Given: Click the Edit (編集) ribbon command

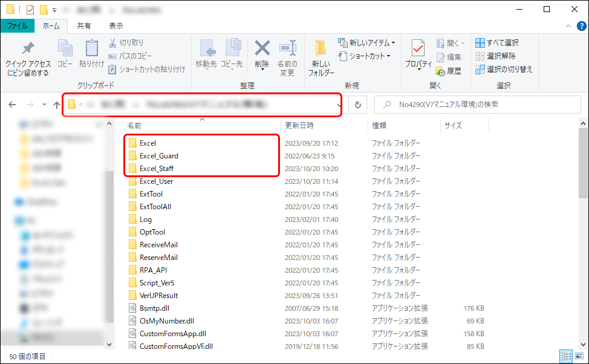Looking at the screenshot, I should coord(449,57).
